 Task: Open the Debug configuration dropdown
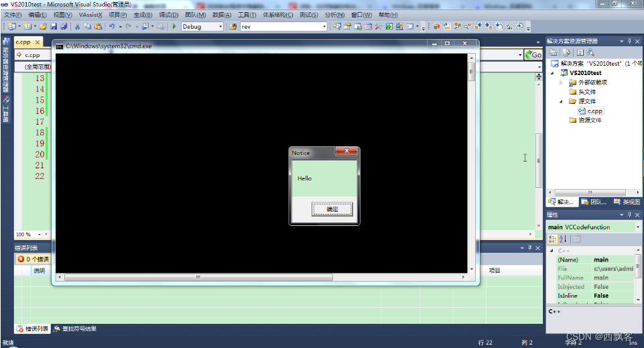pyautogui.click(x=220, y=27)
